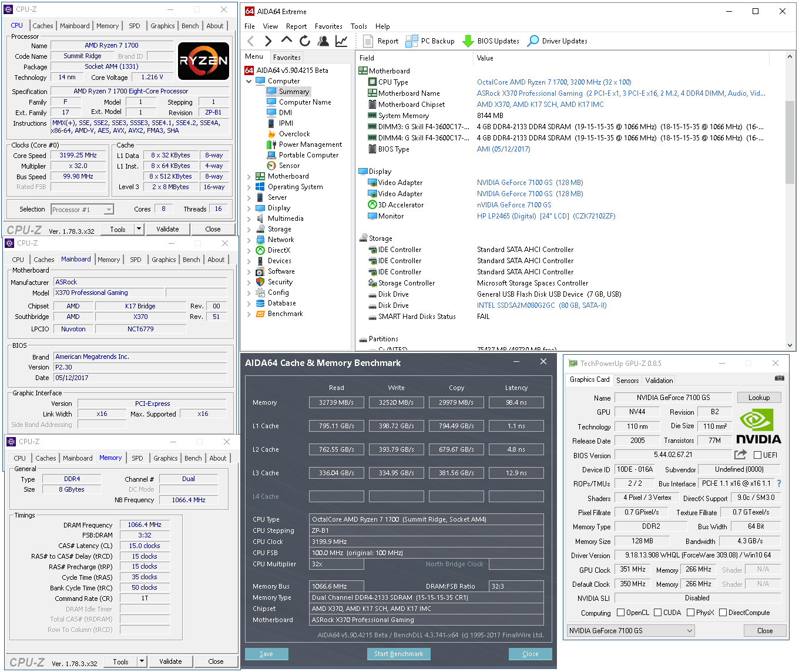Click the GPU-Z BIOS export share icon
Screen dimensions: 799x672
(x=740, y=455)
